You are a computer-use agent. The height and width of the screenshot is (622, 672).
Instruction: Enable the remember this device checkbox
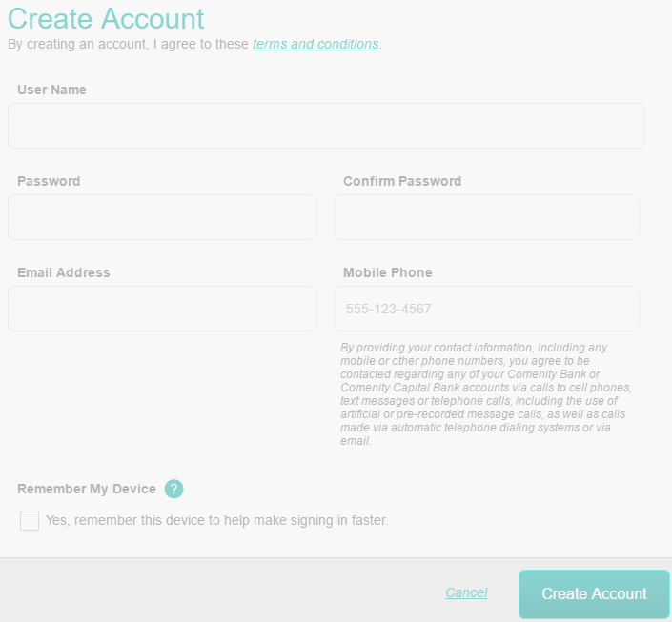click(x=30, y=520)
